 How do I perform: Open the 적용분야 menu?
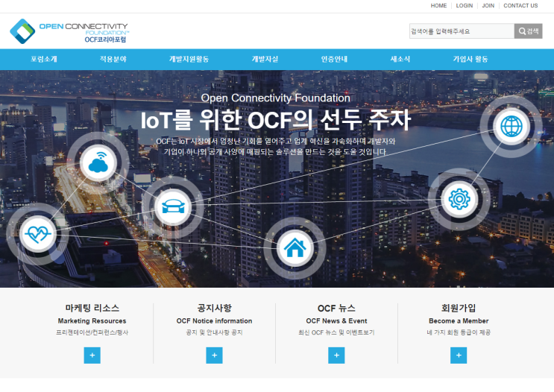113,59
